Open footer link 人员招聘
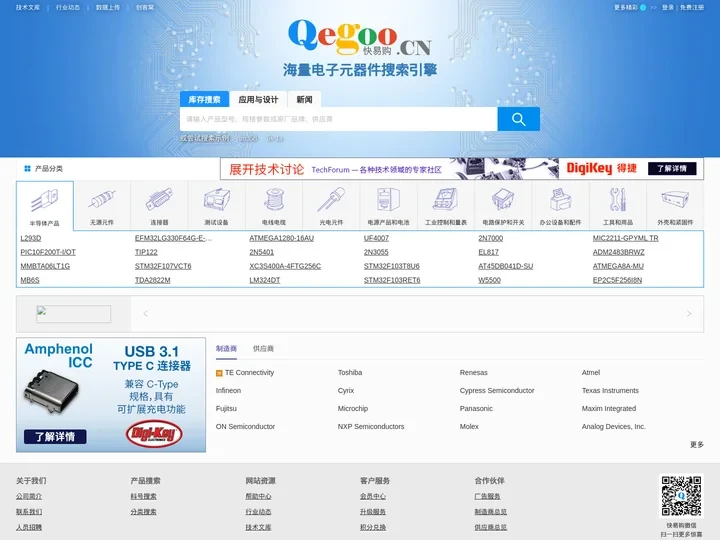The width and height of the screenshot is (720, 540). [29, 527]
